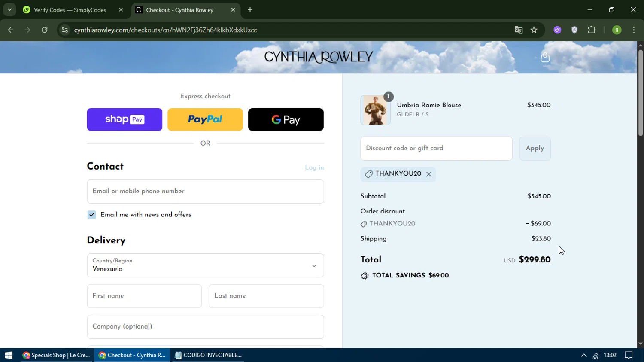Click the First name field

[144, 296]
